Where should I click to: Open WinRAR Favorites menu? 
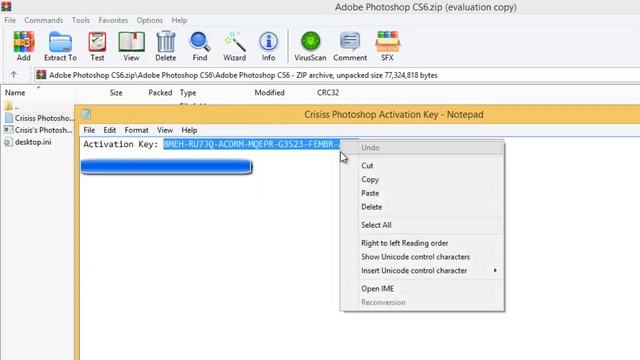tap(113, 20)
